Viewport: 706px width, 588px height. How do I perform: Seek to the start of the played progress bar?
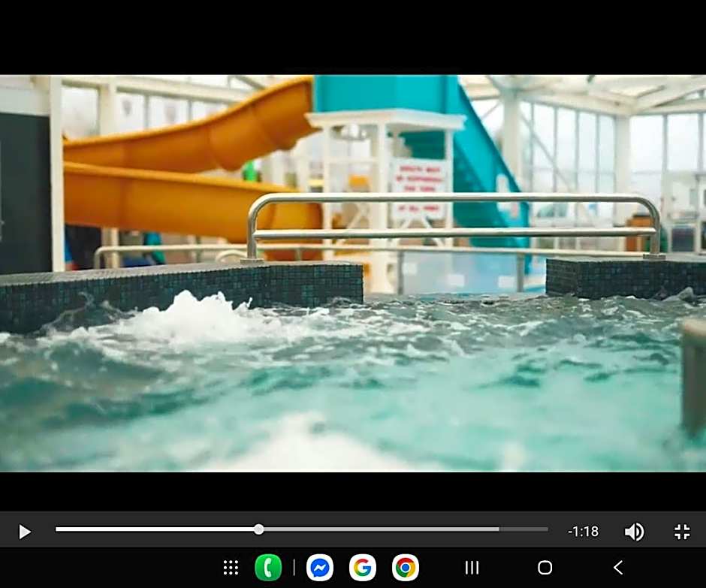pos(60,529)
